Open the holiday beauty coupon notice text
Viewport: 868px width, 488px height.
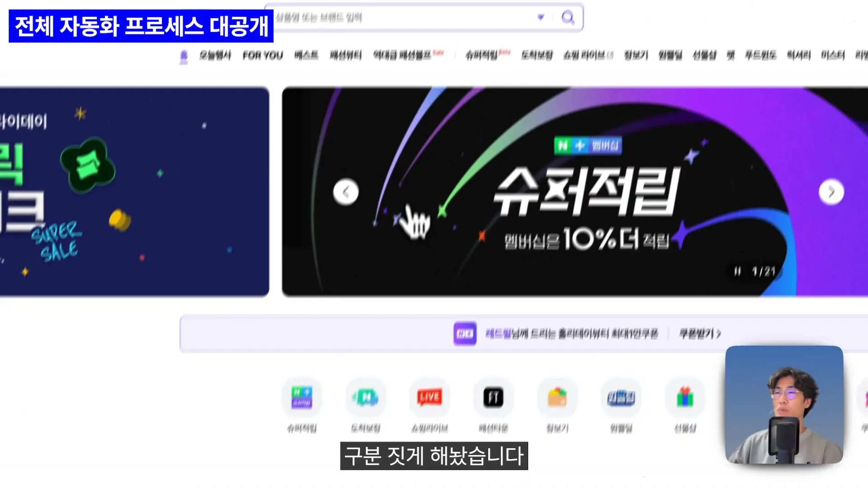coord(571,334)
